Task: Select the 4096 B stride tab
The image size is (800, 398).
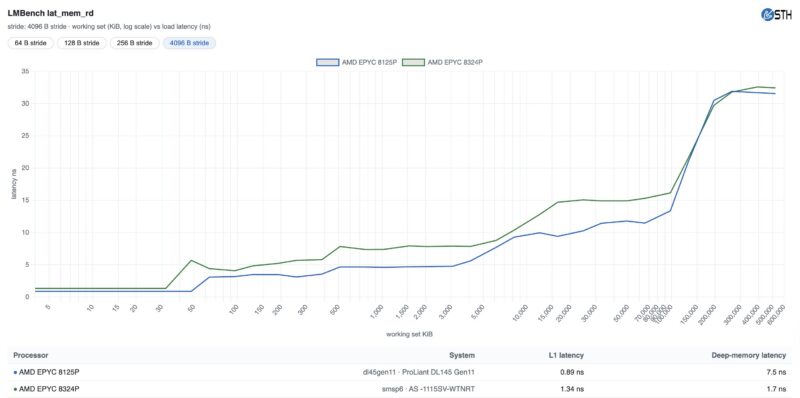Action: click(x=189, y=43)
